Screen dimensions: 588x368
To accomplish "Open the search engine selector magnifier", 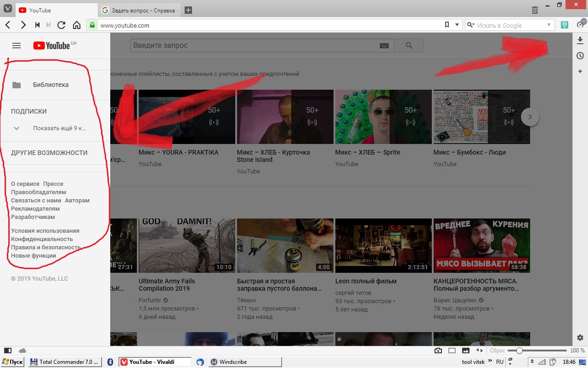I will tap(470, 25).
